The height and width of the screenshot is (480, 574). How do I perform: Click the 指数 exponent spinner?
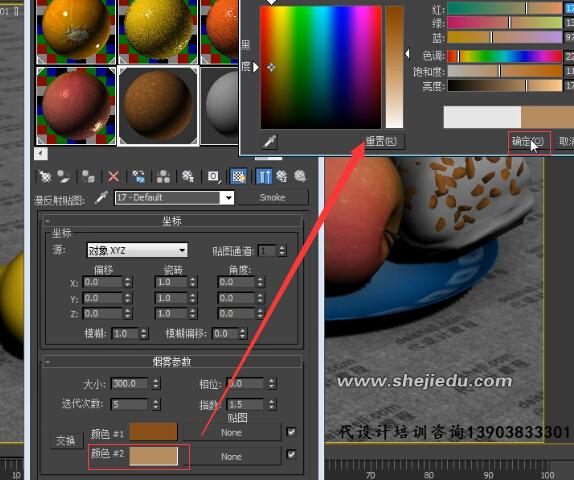point(271,404)
